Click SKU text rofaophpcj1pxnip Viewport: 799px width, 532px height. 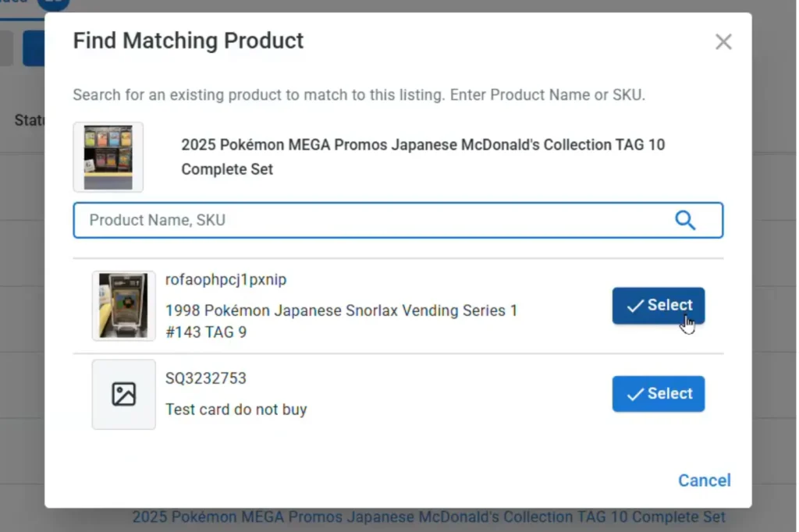[x=225, y=280]
